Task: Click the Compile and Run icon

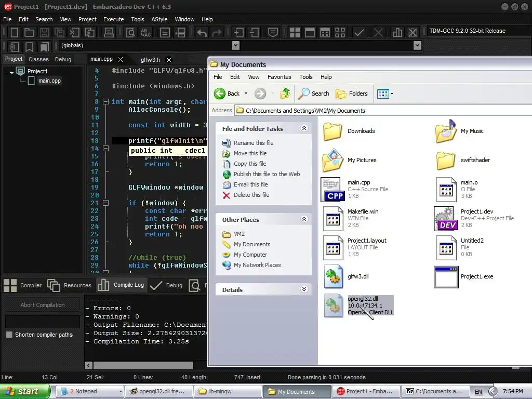Action: pyautogui.click(x=325, y=33)
